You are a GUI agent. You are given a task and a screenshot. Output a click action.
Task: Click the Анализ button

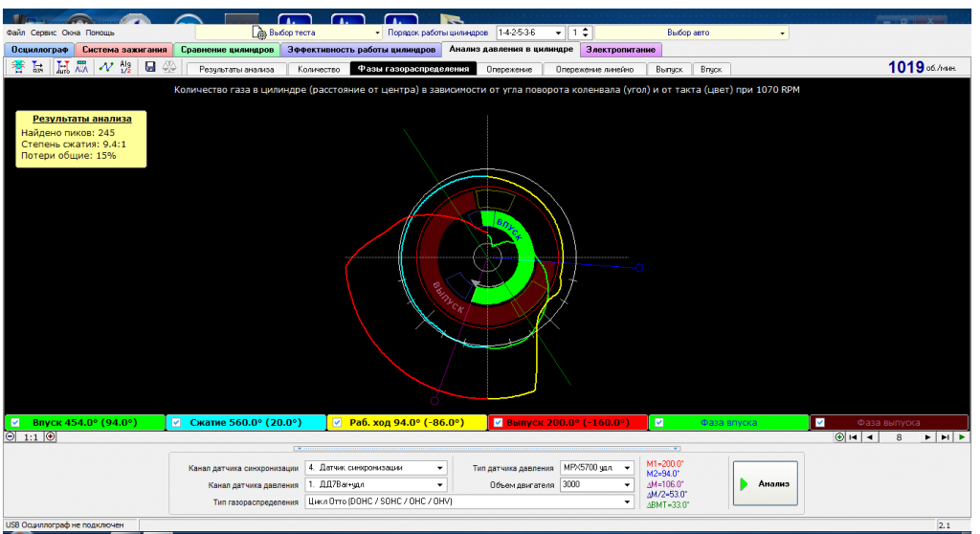click(765, 483)
